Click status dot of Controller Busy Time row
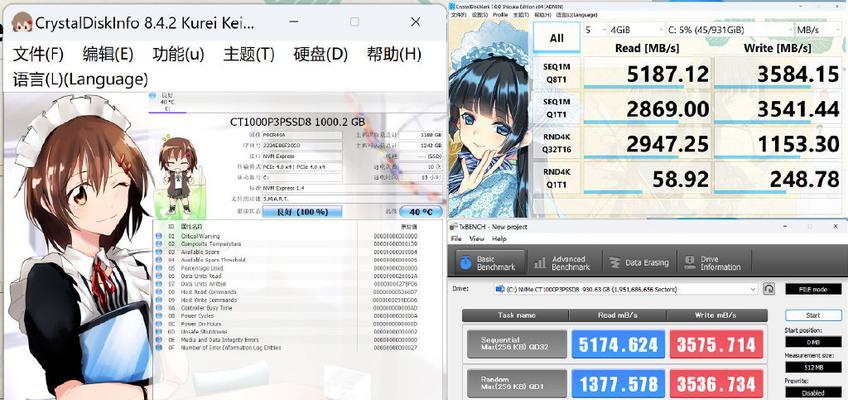The height and width of the screenshot is (400, 848). 159,308
